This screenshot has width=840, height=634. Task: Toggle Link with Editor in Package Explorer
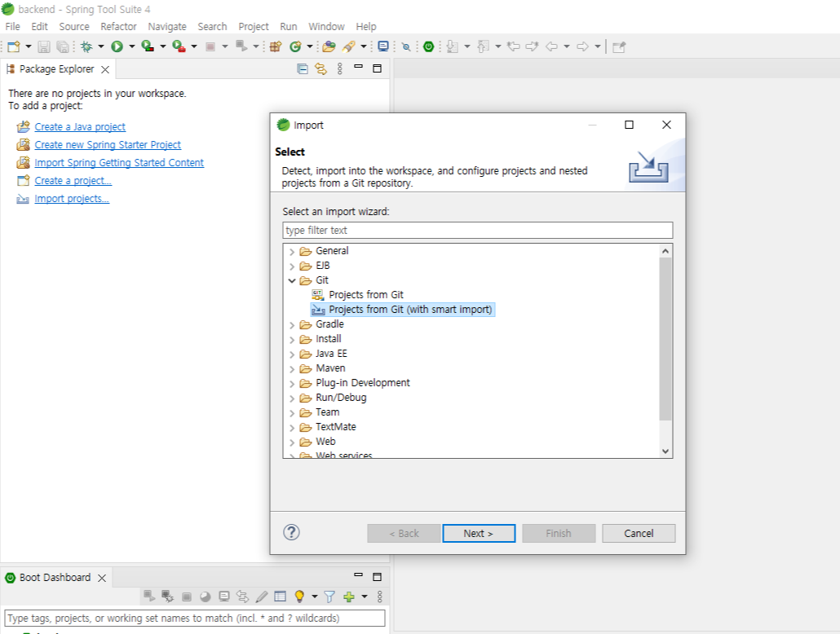pos(321,68)
